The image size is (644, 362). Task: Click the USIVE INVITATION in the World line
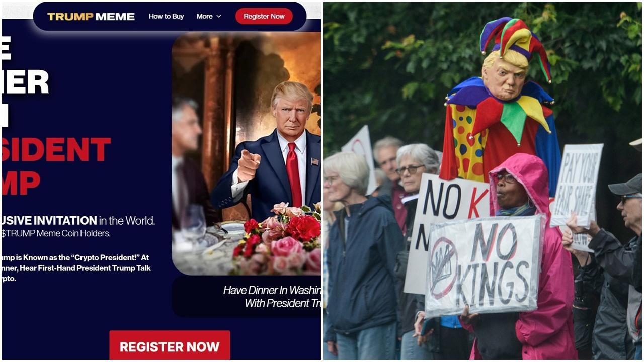(x=78, y=220)
